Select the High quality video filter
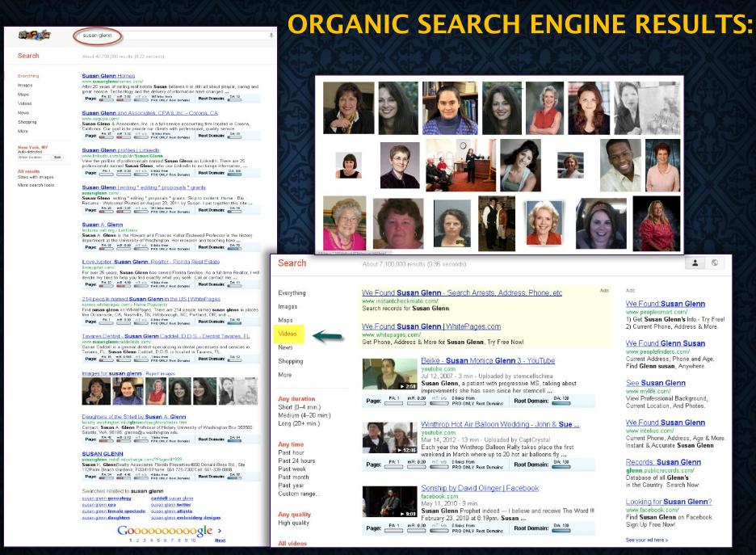 click(296, 523)
